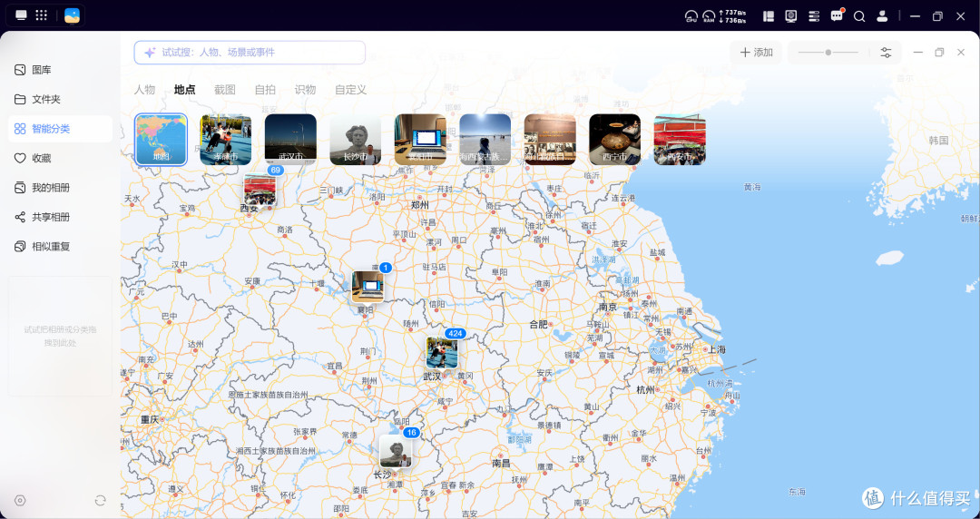980x519 pixels.
Task: Open the 武汉 map cluster with 424 photos
Action: point(442,353)
